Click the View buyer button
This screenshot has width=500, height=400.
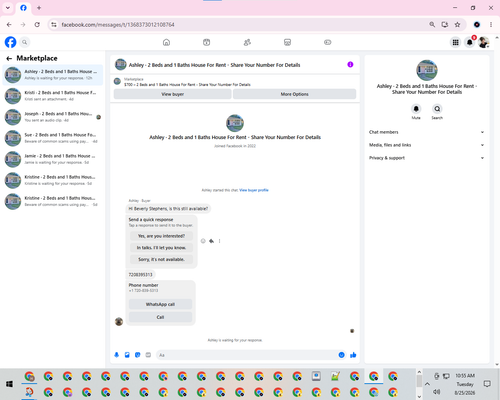(x=172, y=94)
